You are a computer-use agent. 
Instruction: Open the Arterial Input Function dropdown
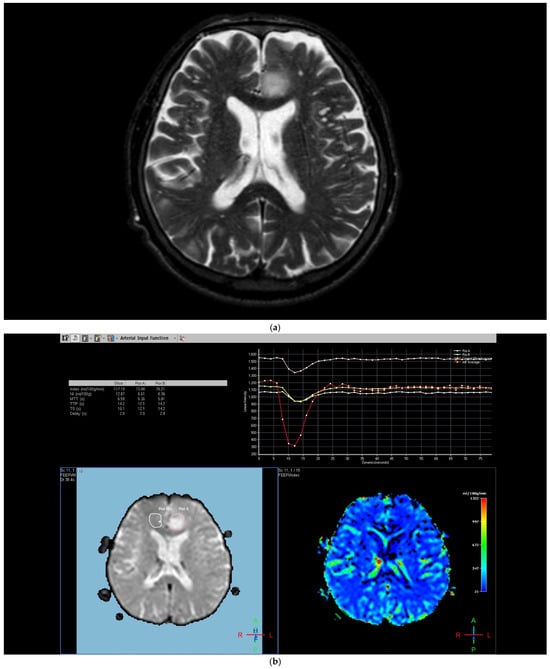coord(148,338)
